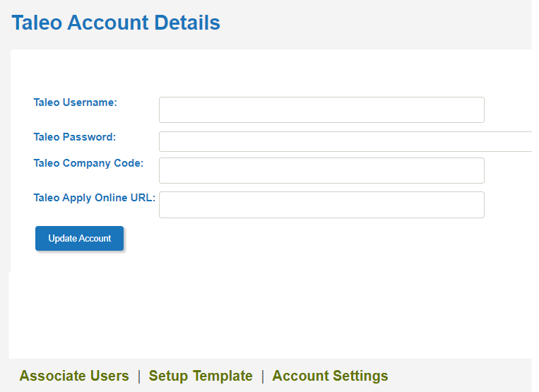Viewport: 539px width, 392px height.
Task: Click the word Template in the Setup Template link
Action: (x=223, y=376)
